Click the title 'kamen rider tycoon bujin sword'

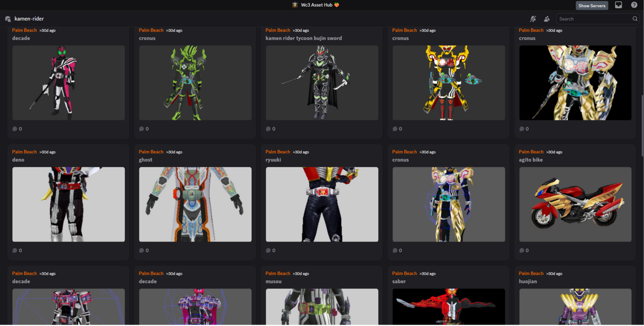[304, 38]
